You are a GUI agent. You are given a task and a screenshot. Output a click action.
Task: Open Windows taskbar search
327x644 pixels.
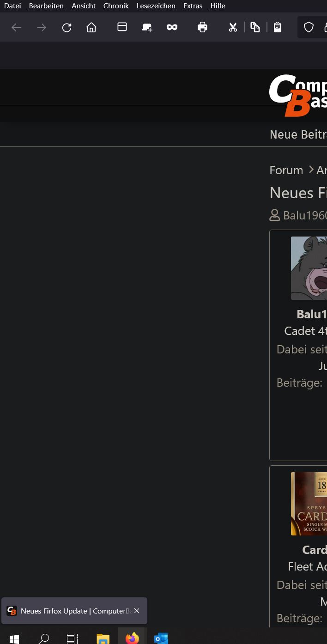pos(43,639)
